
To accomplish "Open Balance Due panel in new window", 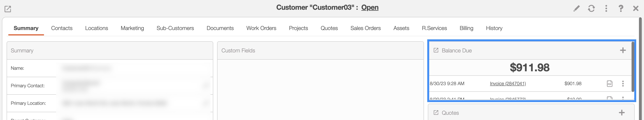I will coord(436,50).
